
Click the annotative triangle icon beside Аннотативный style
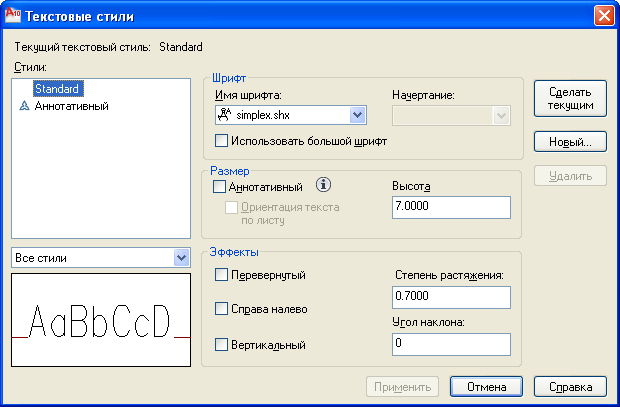pyautogui.click(x=25, y=106)
